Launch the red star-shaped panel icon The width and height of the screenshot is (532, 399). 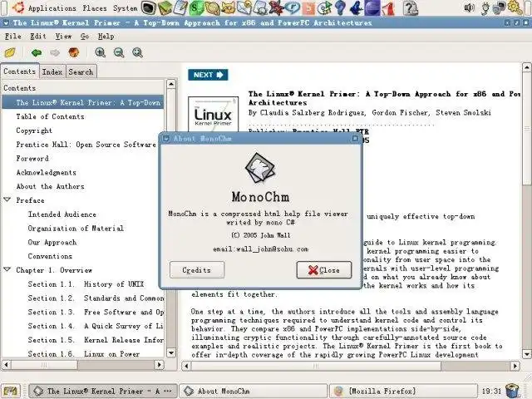pyautogui.click(x=276, y=7)
